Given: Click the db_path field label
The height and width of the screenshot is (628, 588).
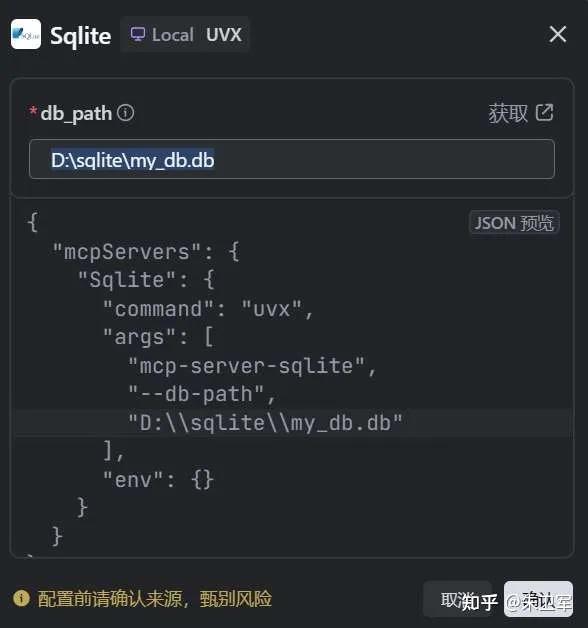Looking at the screenshot, I should coord(76,113).
